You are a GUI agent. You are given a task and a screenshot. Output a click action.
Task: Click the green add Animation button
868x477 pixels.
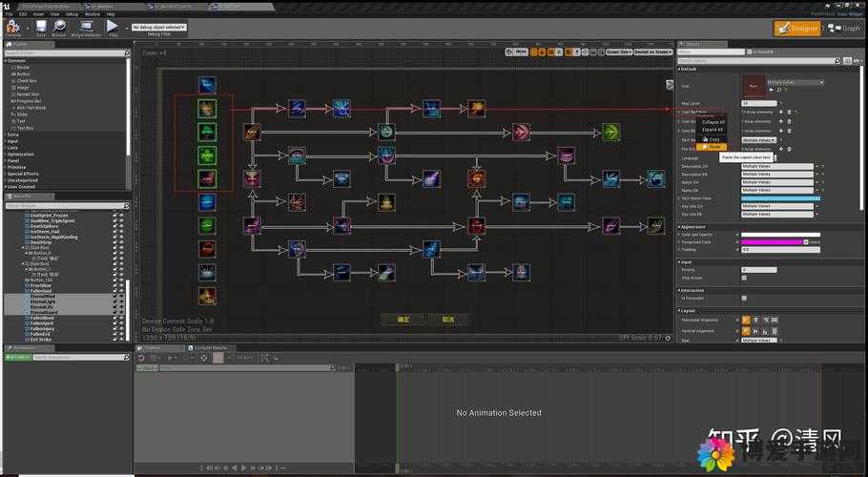coord(17,358)
